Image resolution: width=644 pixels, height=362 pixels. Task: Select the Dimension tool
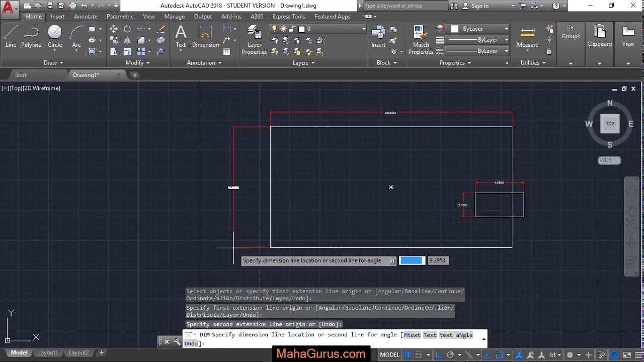[205, 37]
